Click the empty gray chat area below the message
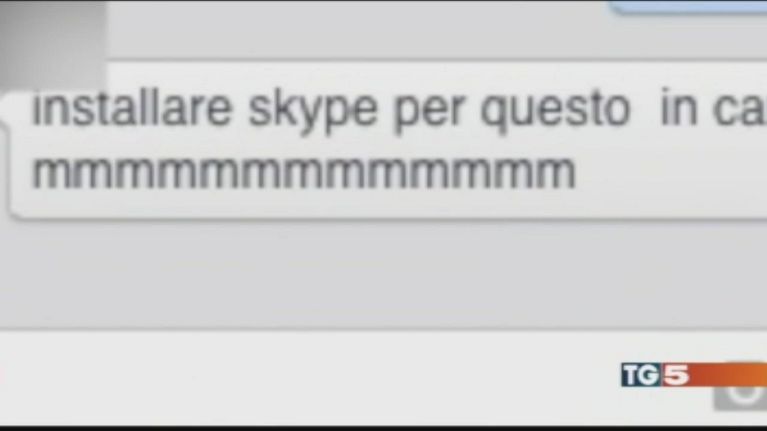This screenshot has height=431, width=767. click(x=380, y=275)
